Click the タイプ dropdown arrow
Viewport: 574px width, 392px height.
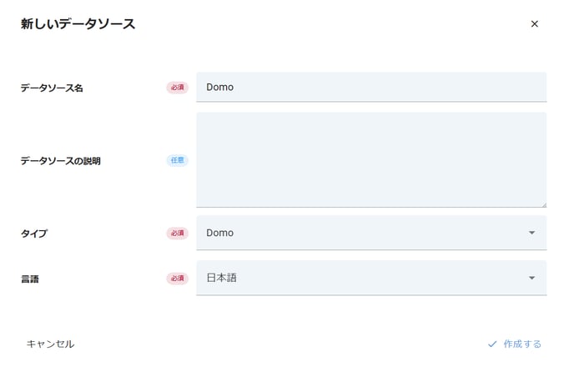532,233
